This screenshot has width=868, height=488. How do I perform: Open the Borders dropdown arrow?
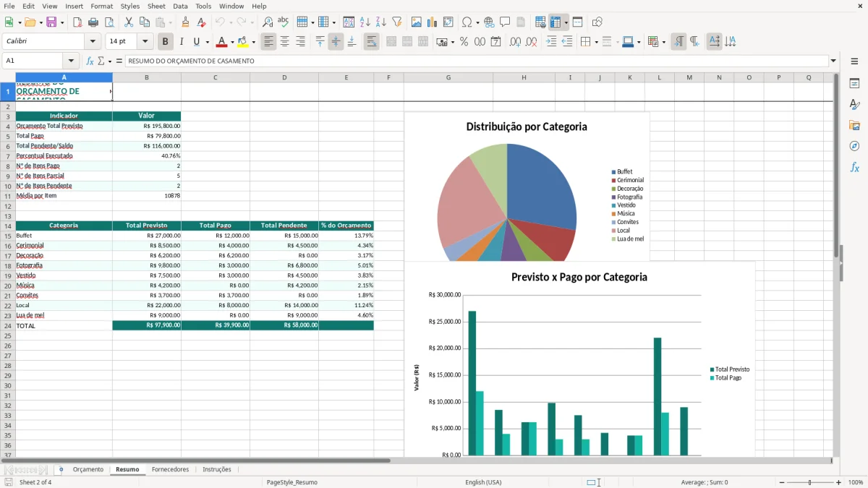coord(596,42)
